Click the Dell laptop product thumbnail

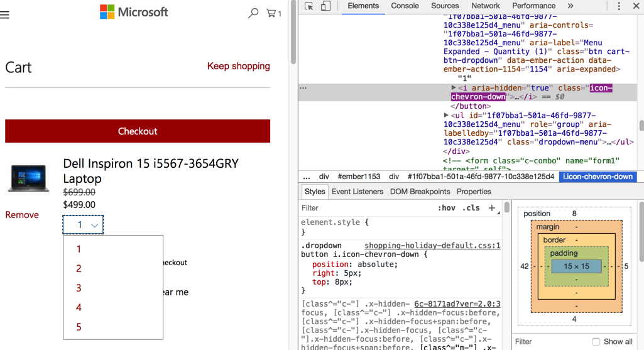[28, 178]
